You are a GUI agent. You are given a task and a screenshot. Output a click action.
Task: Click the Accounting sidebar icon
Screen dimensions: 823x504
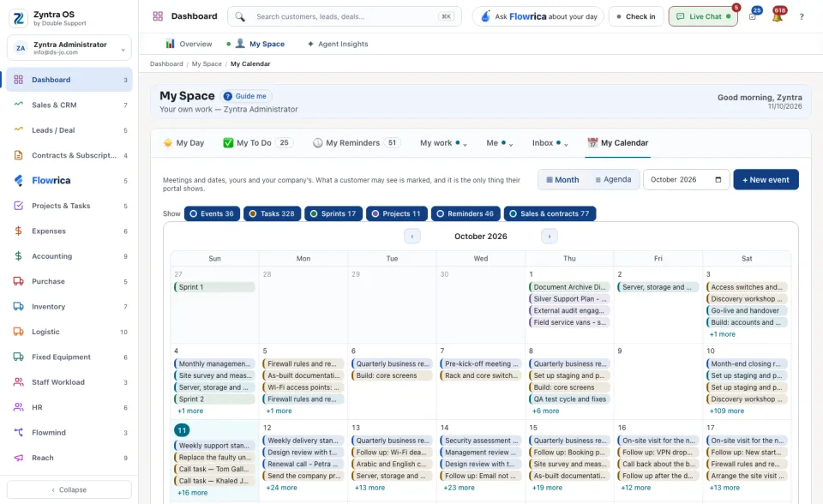point(18,255)
